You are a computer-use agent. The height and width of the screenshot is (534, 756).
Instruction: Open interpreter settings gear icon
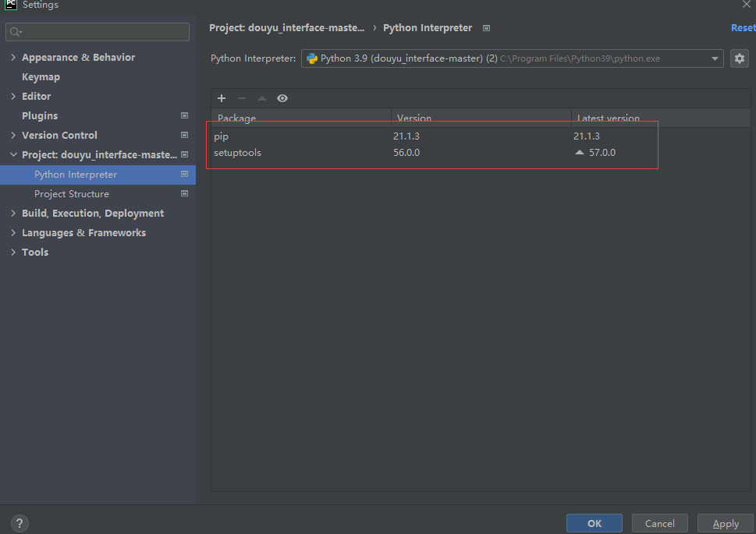740,58
